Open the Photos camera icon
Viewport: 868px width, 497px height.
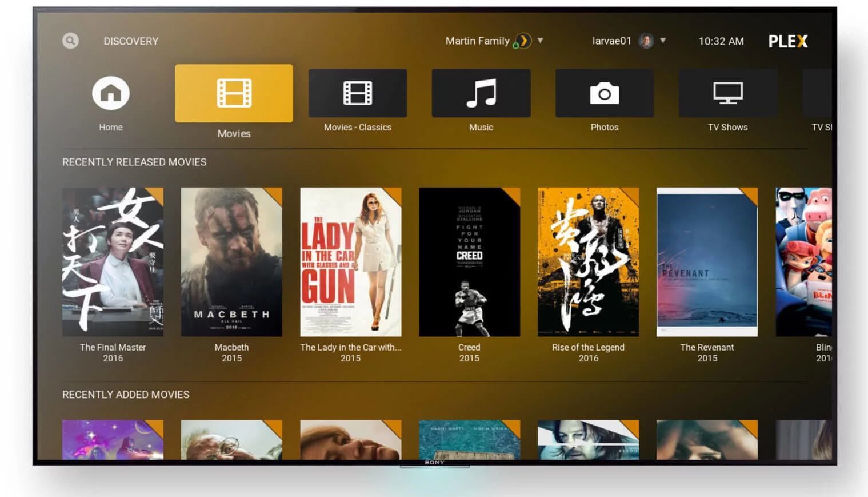coord(605,93)
